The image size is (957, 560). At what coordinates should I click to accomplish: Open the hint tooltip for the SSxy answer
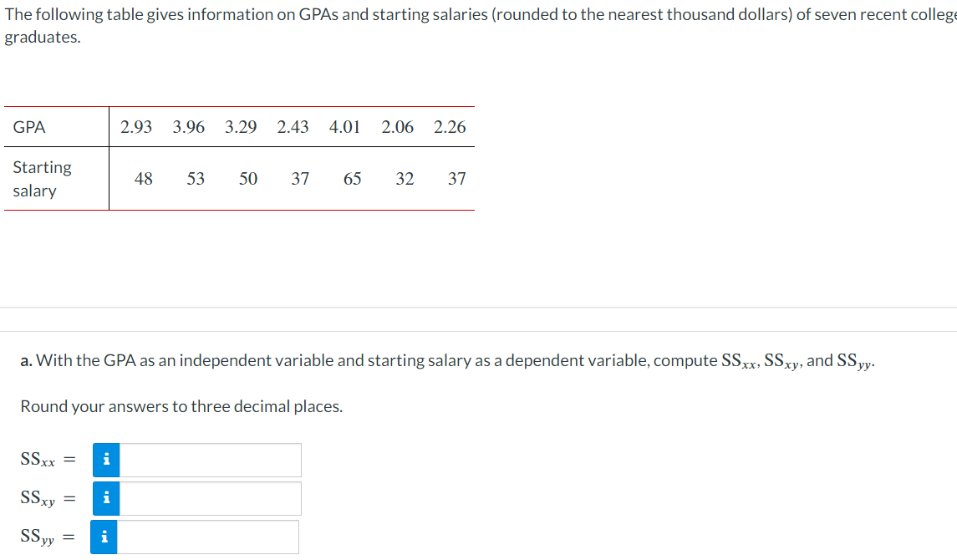[105, 498]
